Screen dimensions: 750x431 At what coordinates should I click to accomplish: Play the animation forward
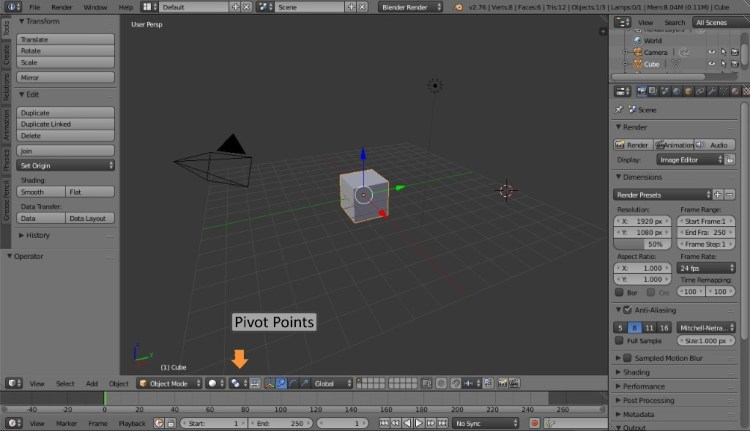[x=419, y=423]
